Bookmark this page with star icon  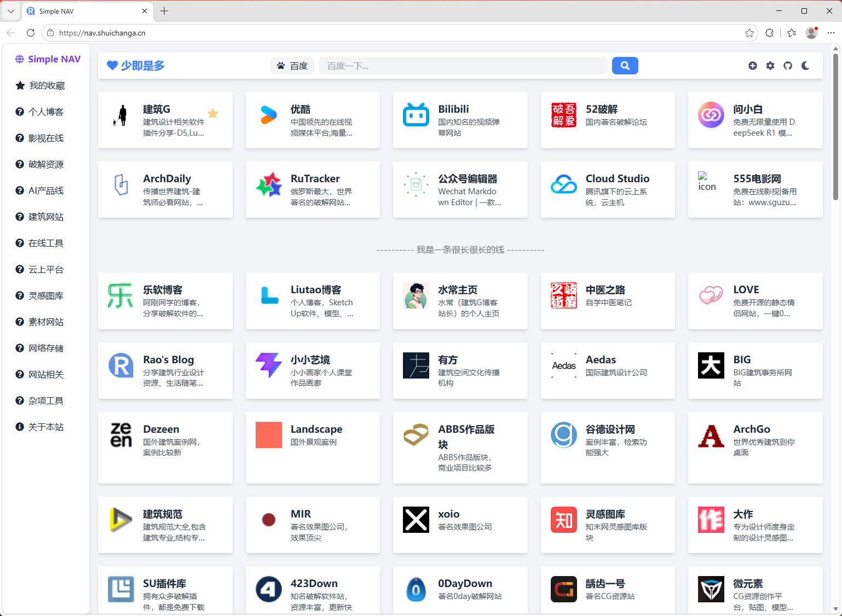749,33
